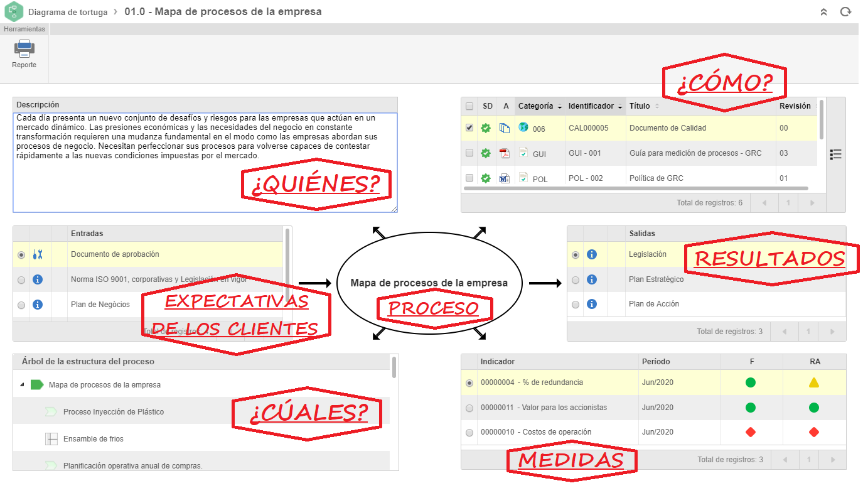Click the collapse double-chevron icon in the header
Image resolution: width=868 pixels, height=493 pixels.
(824, 12)
